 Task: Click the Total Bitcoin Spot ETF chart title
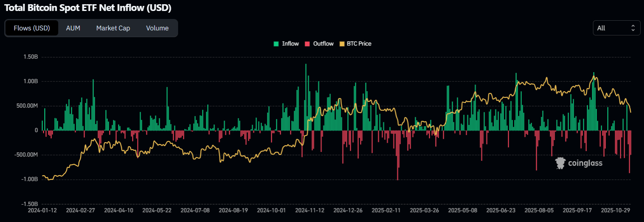88,8
